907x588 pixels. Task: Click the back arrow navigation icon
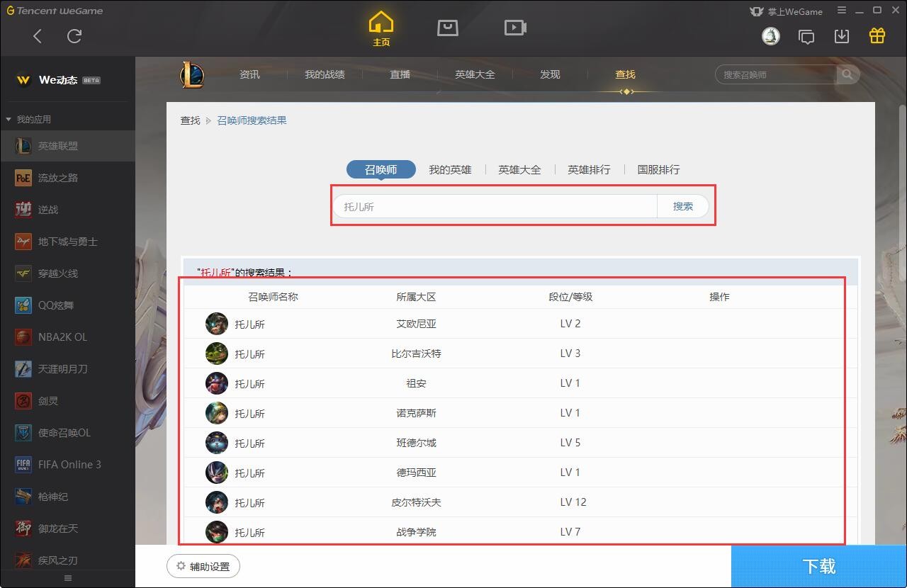click(x=38, y=36)
